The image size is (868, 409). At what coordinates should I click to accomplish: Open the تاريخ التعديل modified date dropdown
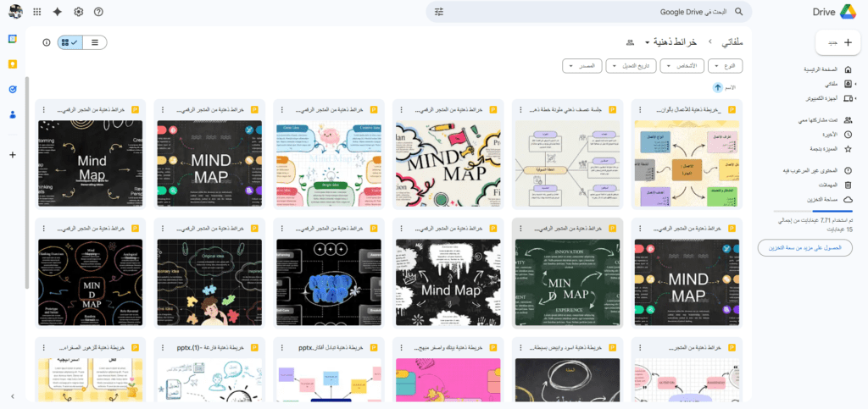click(632, 65)
